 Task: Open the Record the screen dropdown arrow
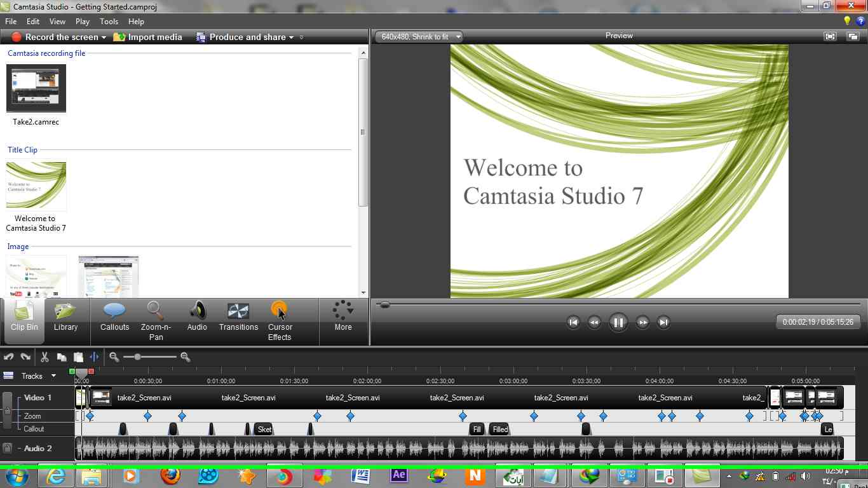tap(104, 37)
